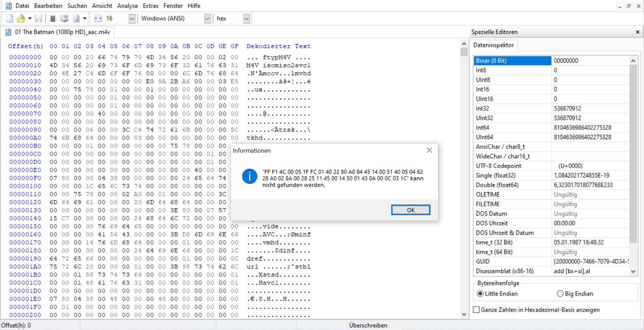Click the data inspector scrollbar down arrow
Image resolution: width=644 pixels, height=330 pixels.
coord(633,272)
